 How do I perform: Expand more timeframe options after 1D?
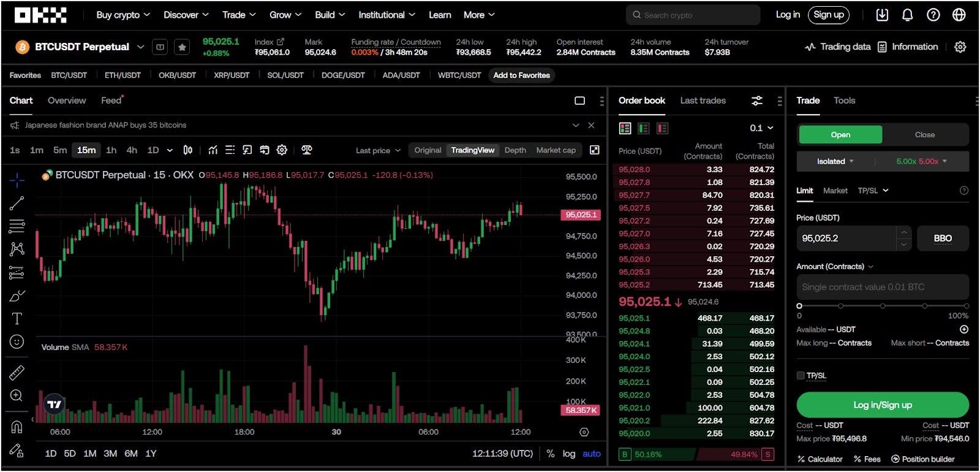pos(170,150)
